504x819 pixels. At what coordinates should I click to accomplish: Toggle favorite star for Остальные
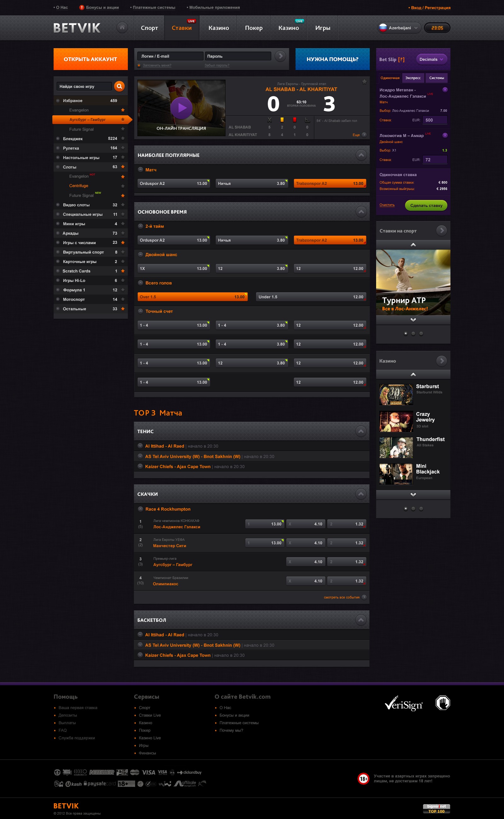[123, 309]
